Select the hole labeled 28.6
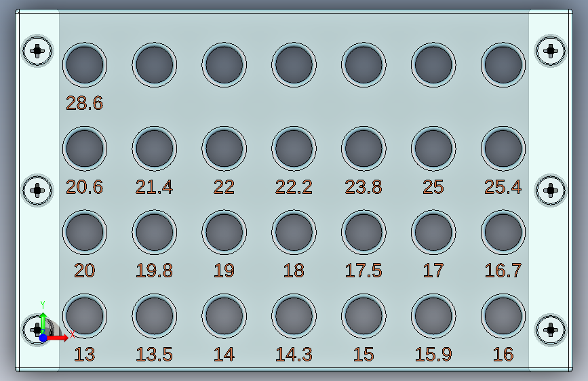This screenshot has height=381, width=588. pyautogui.click(x=85, y=65)
